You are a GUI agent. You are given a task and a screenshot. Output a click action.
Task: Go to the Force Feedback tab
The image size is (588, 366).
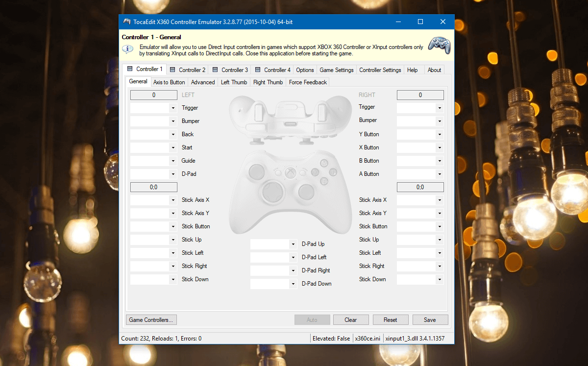tap(308, 82)
